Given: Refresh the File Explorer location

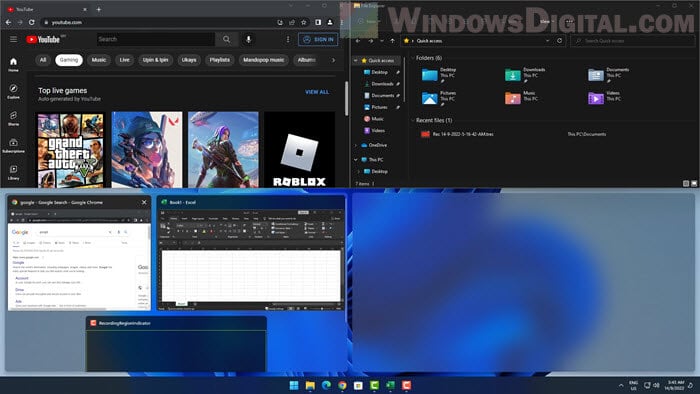Looking at the screenshot, I should click(x=559, y=41).
